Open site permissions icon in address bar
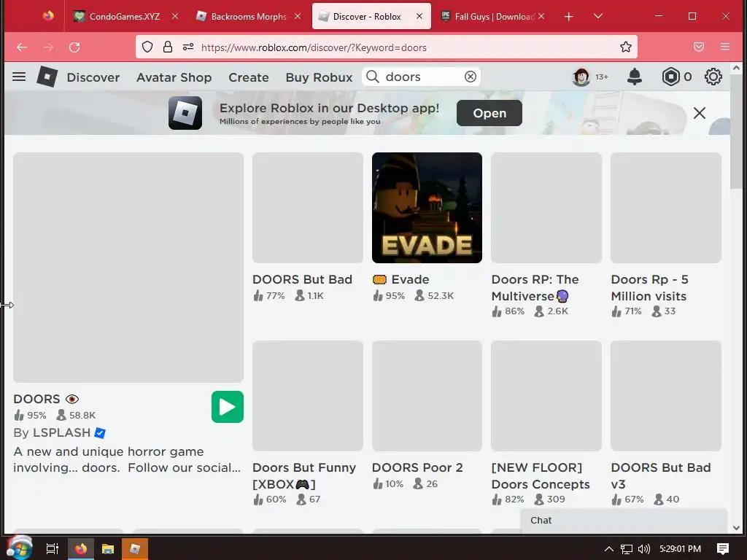The image size is (747, 560). point(188,47)
